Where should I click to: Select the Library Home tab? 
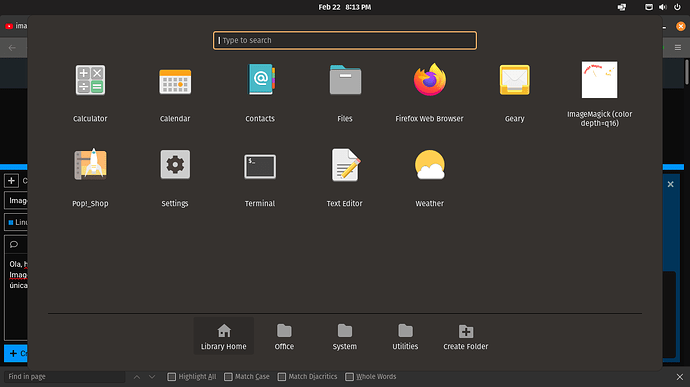[224, 336]
